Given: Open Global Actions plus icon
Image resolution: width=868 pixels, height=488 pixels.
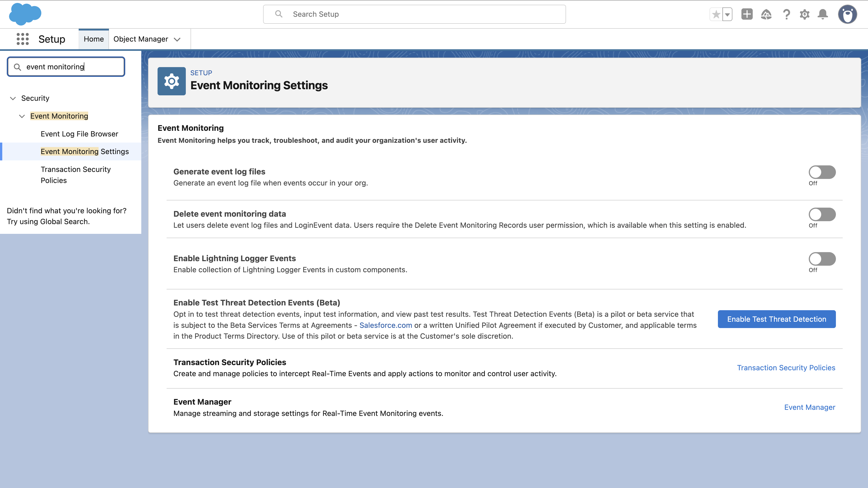Looking at the screenshot, I should tap(747, 14).
